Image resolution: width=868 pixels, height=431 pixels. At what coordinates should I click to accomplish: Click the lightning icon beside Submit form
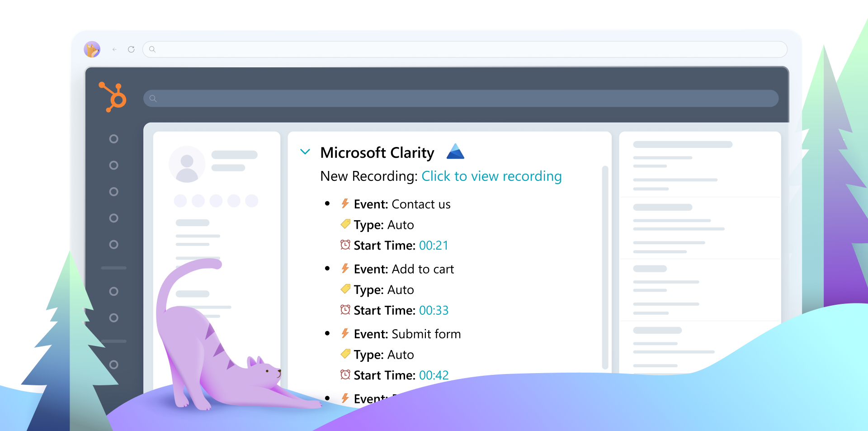pos(345,333)
